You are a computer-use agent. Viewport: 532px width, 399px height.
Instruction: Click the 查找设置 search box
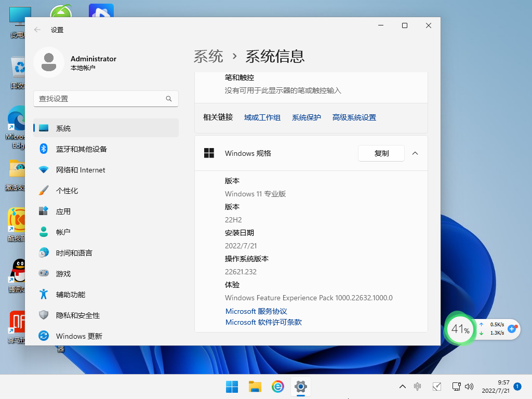[106, 99]
